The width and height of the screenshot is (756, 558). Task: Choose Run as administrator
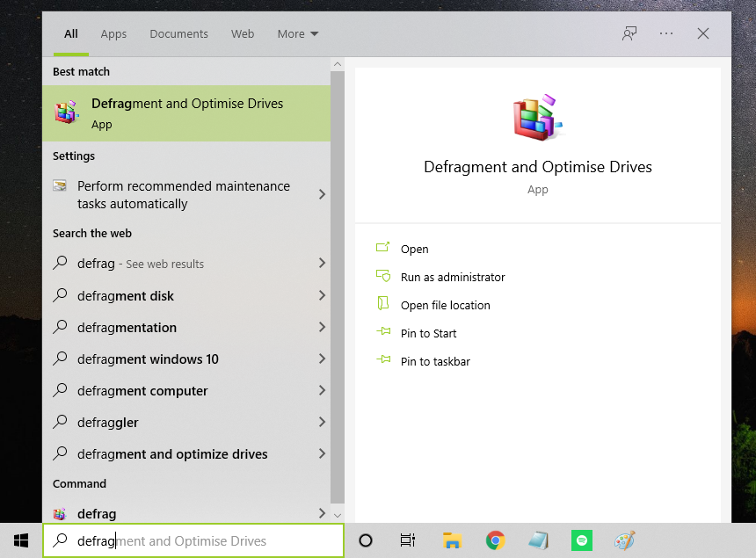point(453,277)
